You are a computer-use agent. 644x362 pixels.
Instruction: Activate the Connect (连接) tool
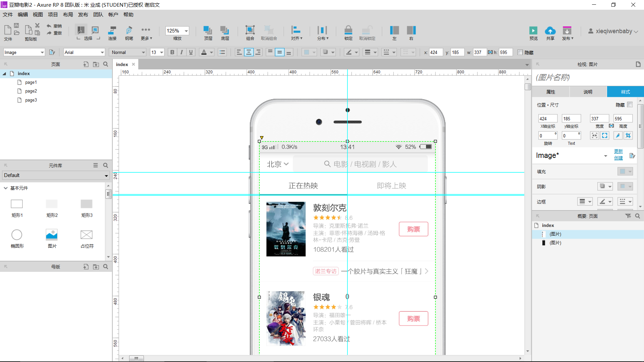coord(112,33)
